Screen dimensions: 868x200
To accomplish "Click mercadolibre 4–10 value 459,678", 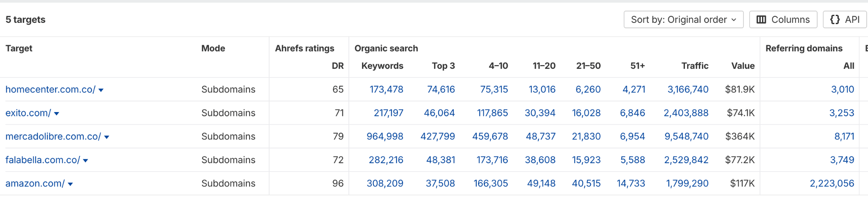I will 490,136.
